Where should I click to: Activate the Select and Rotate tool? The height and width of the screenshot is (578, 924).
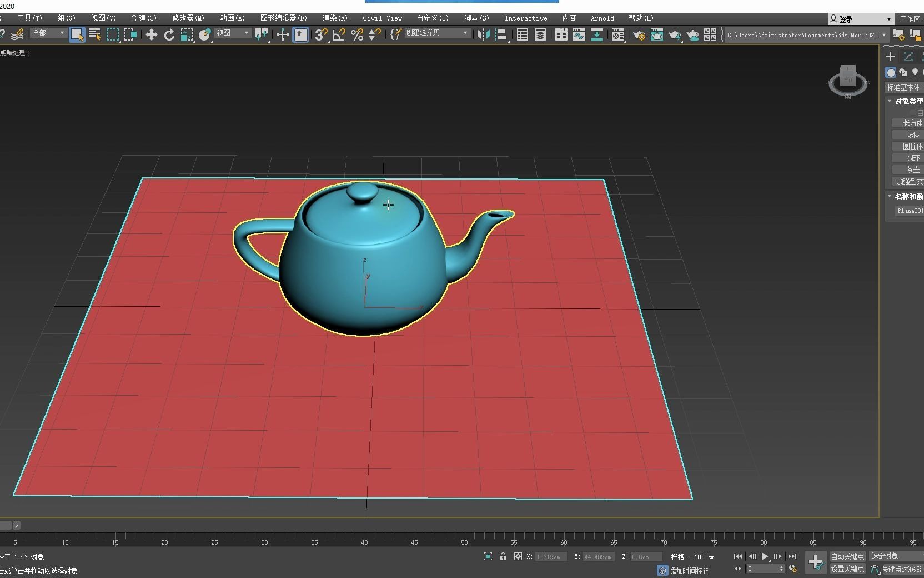coord(169,34)
